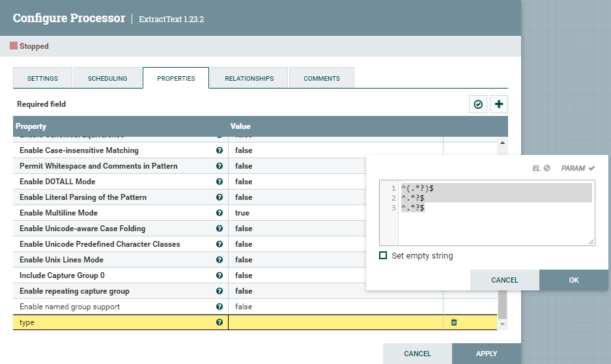Show help for Enable Case-insensitive Matching
The image size is (611, 364).
click(x=220, y=150)
